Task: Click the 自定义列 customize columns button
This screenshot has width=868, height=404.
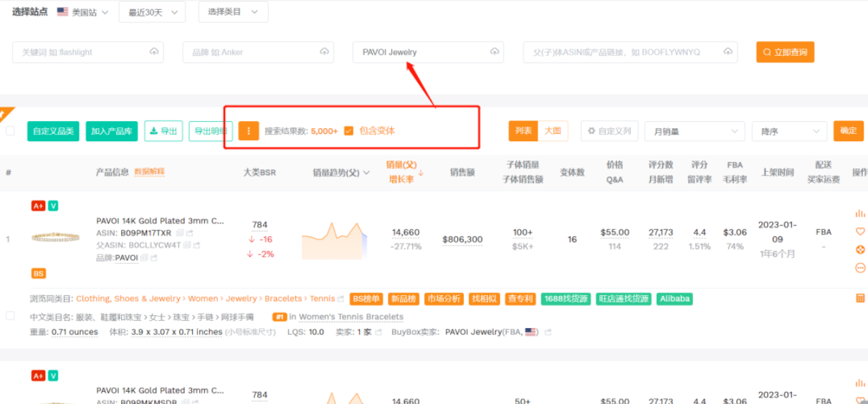Action: click(x=609, y=131)
